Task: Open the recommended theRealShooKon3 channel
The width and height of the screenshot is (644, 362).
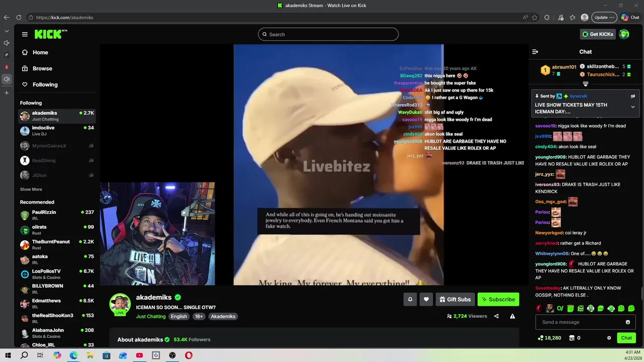Action: [57, 318]
